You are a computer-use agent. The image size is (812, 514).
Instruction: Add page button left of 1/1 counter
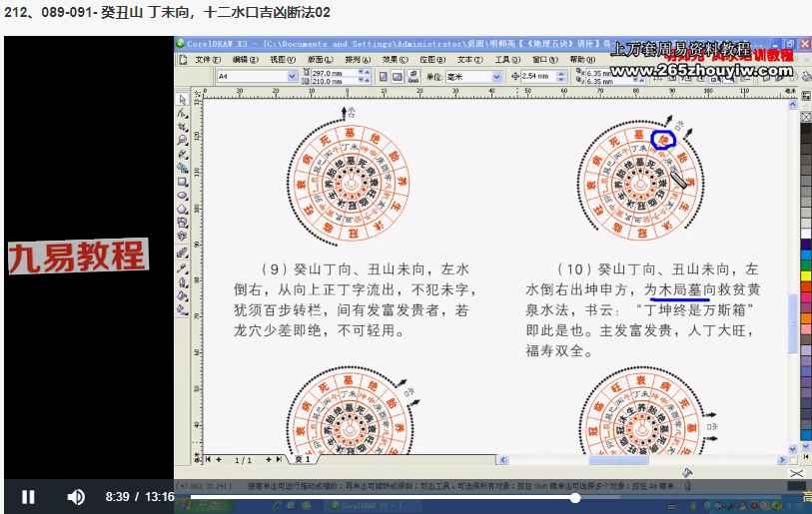click(219, 459)
